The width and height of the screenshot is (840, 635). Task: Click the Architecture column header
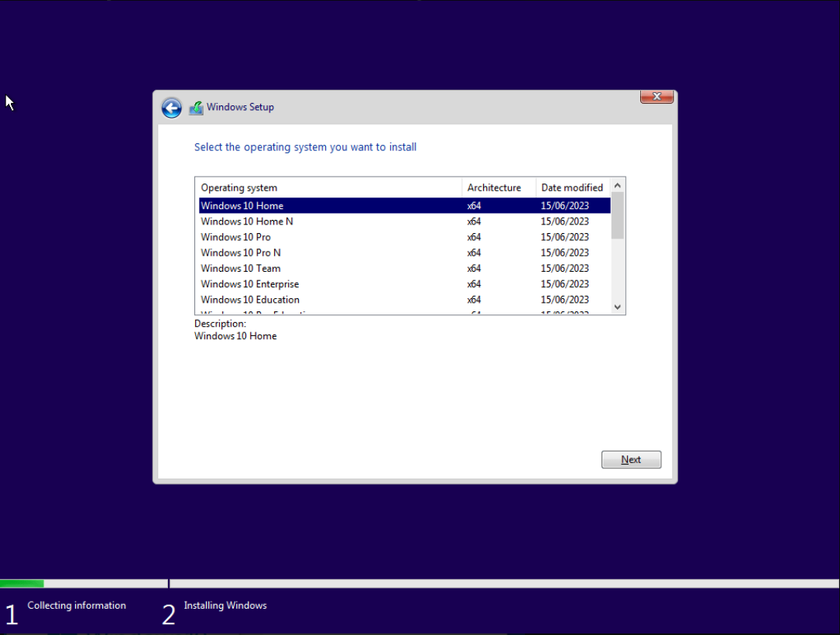point(499,187)
